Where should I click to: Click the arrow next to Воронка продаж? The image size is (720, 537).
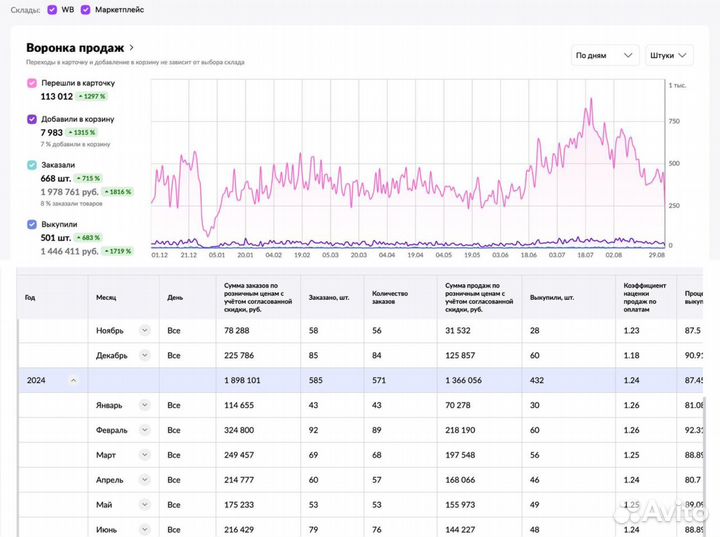click(x=132, y=47)
